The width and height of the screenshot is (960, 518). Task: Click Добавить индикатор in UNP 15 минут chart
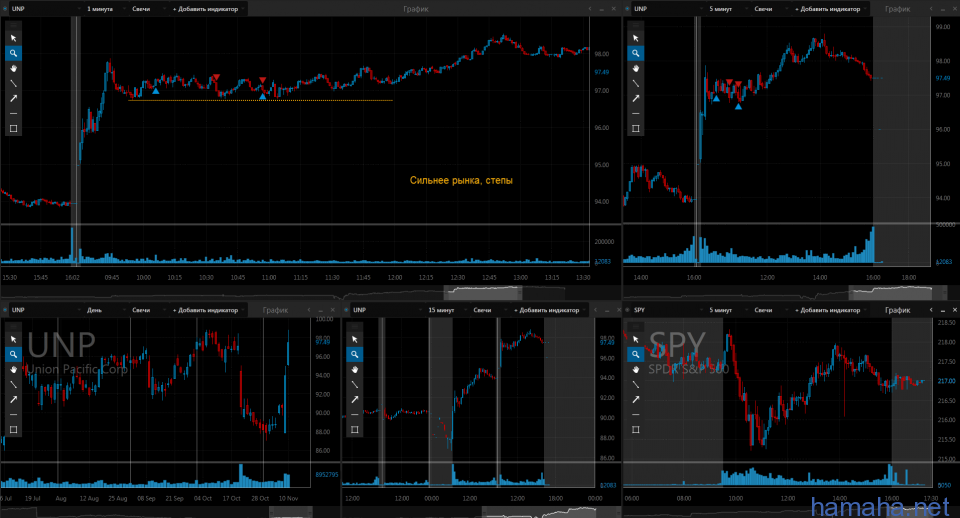pyautogui.click(x=548, y=310)
